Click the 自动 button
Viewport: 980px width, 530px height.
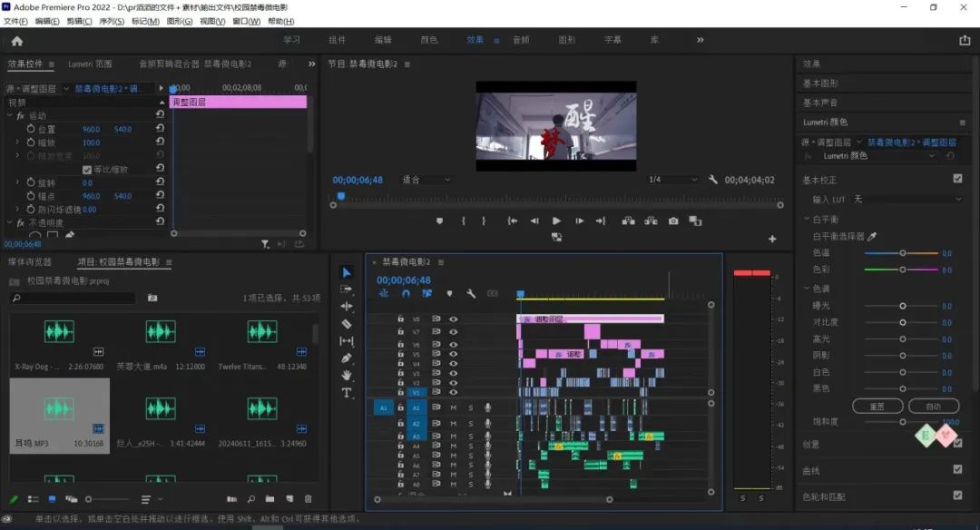[934, 407]
